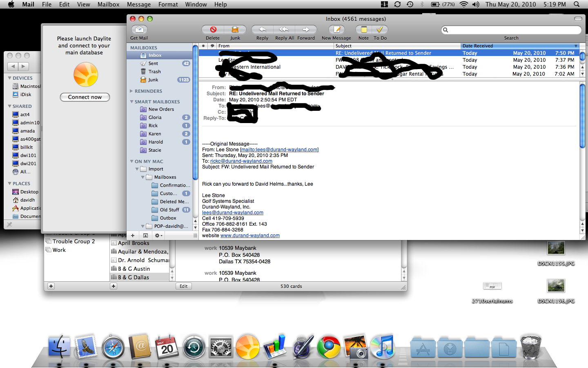Click the mailto:lees@durand-wayland.com link
The height and width of the screenshot is (368, 588).
pyautogui.click(x=279, y=150)
